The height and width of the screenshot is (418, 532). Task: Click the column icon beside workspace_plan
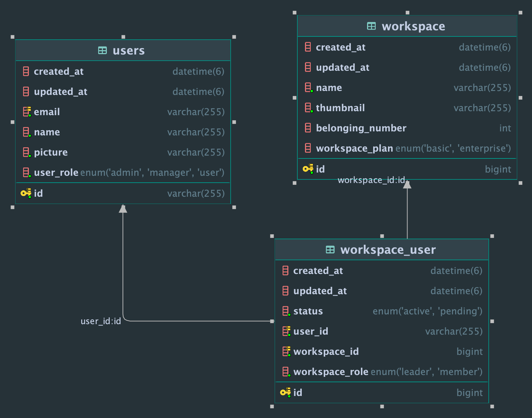pyautogui.click(x=308, y=148)
